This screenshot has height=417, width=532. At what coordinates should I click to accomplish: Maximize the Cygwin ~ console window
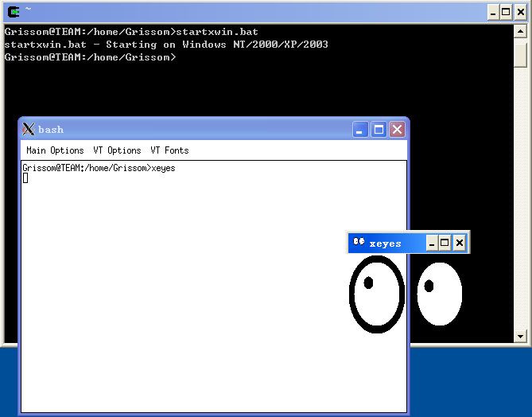(x=506, y=13)
